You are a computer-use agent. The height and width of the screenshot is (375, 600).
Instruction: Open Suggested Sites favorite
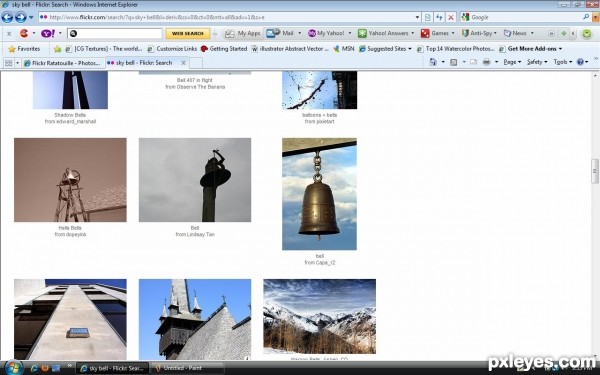click(x=385, y=49)
